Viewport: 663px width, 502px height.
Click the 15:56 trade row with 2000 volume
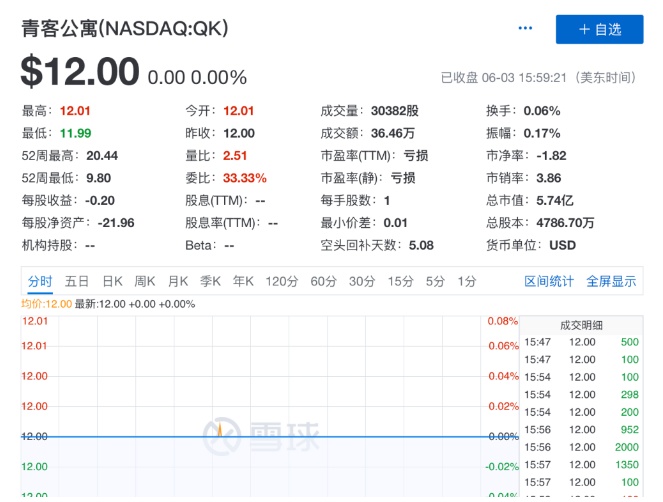582,447
